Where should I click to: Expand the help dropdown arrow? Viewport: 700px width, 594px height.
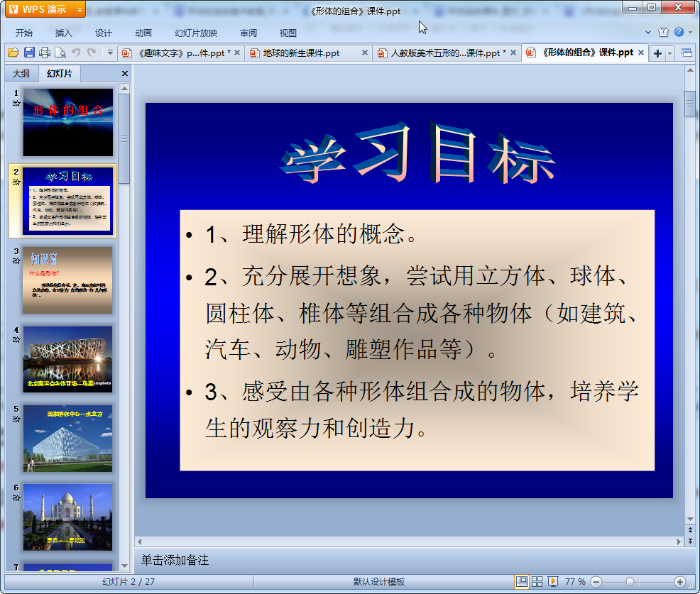pos(690,32)
